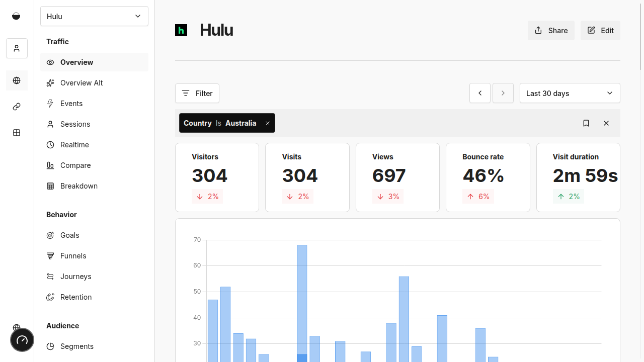Clear all filters with X icon
Viewport: 644px width, 362px height.
point(606,123)
